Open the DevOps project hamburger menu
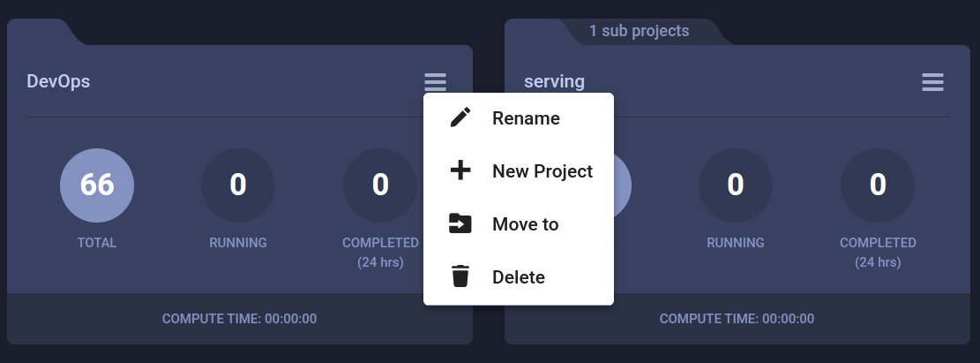The height and width of the screenshot is (363, 980). [435, 82]
